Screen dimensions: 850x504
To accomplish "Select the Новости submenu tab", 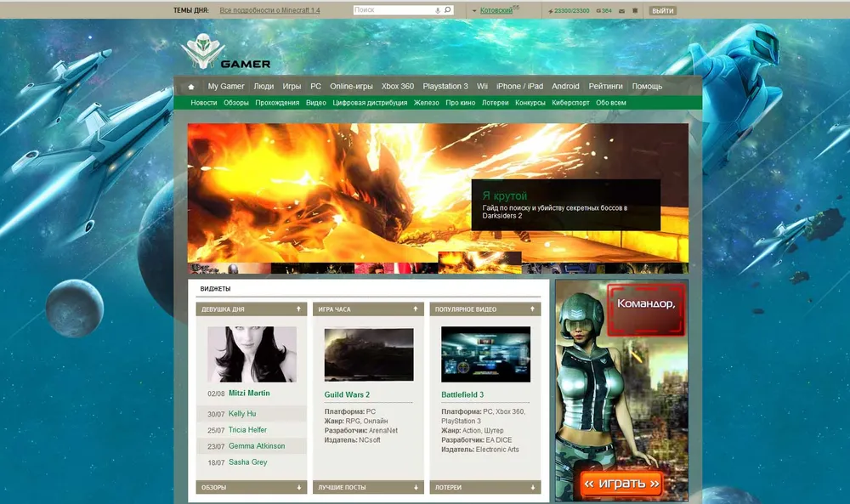I will click(204, 103).
